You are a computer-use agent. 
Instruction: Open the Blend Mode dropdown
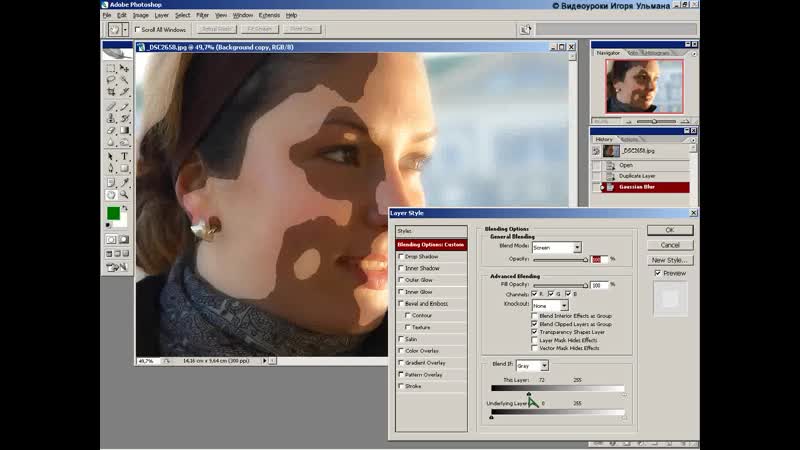click(x=557, y=247)
